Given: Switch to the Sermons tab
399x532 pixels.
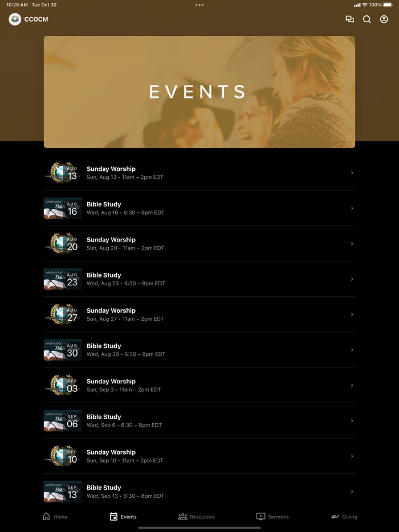Looking at the screenshot, I should coord(272,517).
